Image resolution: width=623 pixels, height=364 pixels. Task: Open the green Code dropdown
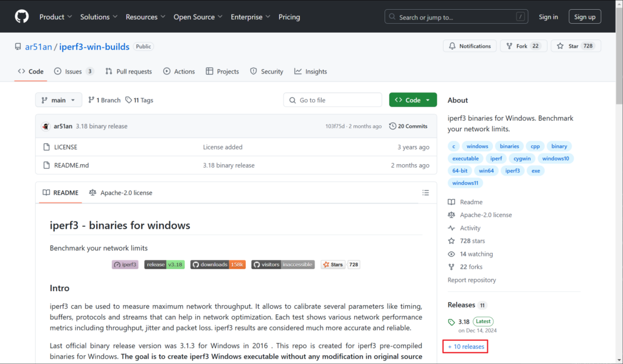coord(412,100)
